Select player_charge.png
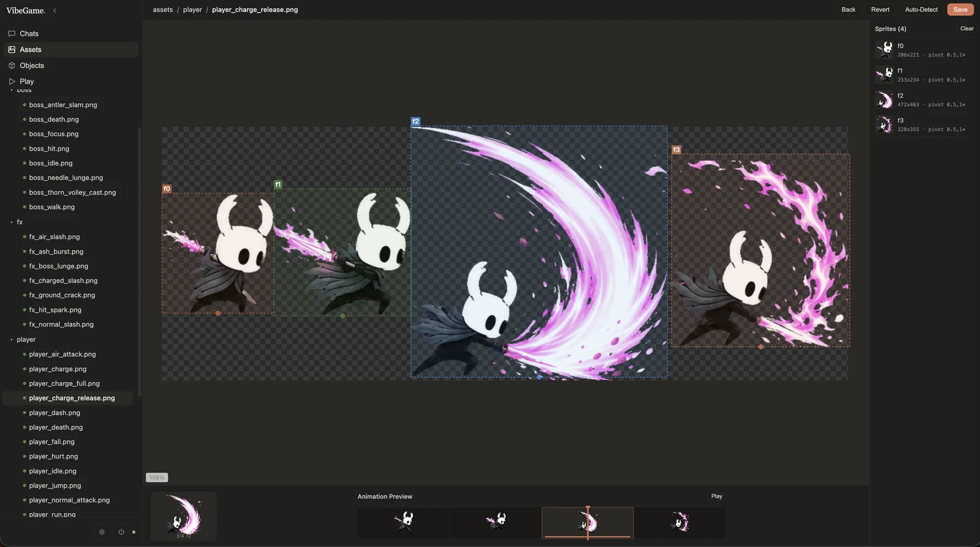This screenshot has height=547, width=980. 58,369
